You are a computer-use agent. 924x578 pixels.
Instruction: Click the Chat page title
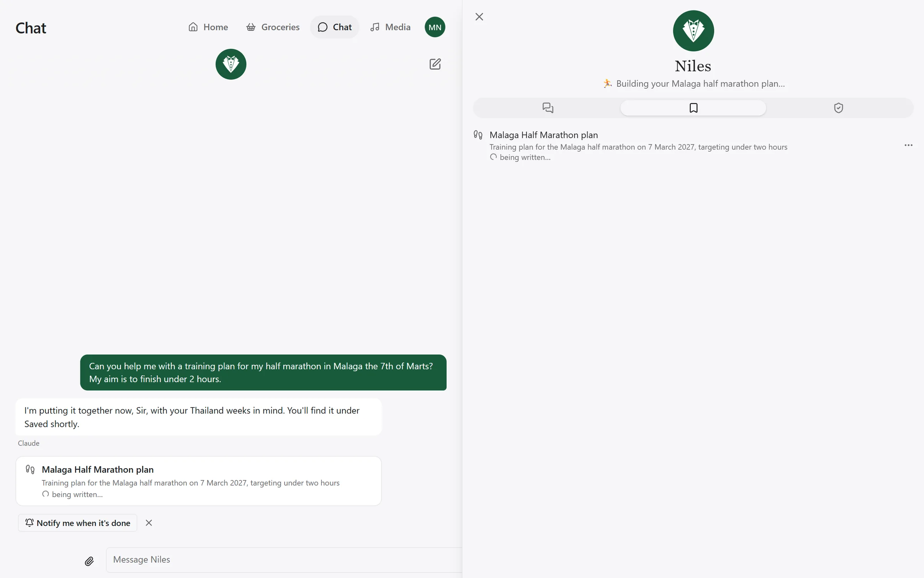pyautogui.click(x=31, y=28)
